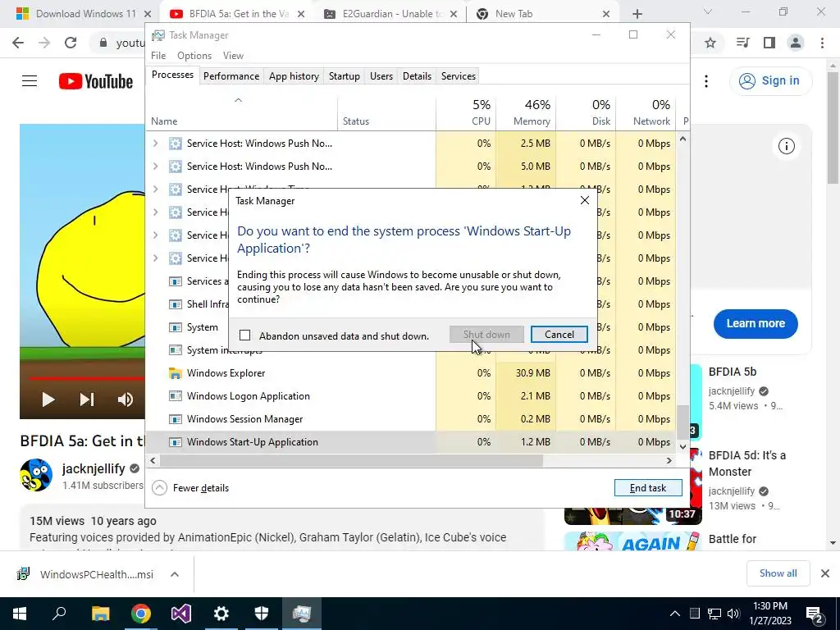Viewport: 840px width, 630px height.
Task: Select the Windows Start-Up Application row icon
Action: (176, 442)
